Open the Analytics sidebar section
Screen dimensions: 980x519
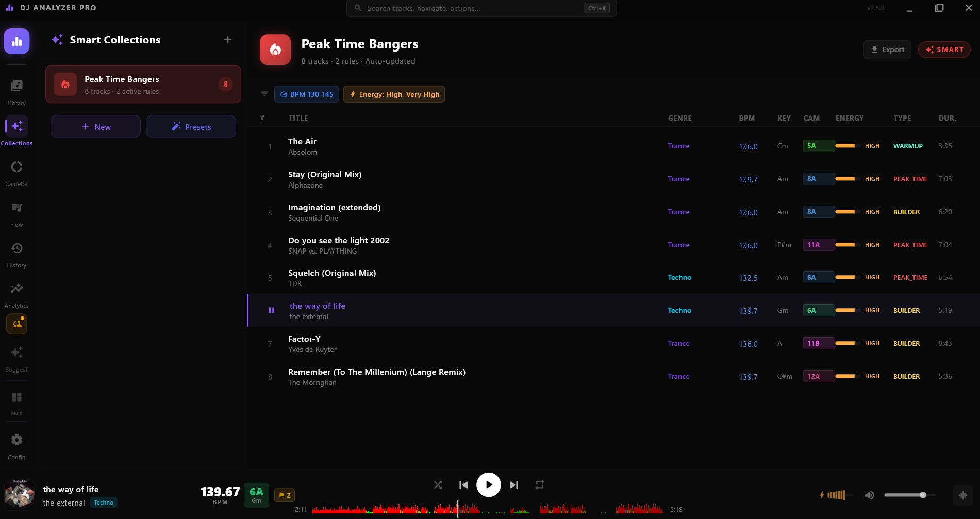point(16,295)
